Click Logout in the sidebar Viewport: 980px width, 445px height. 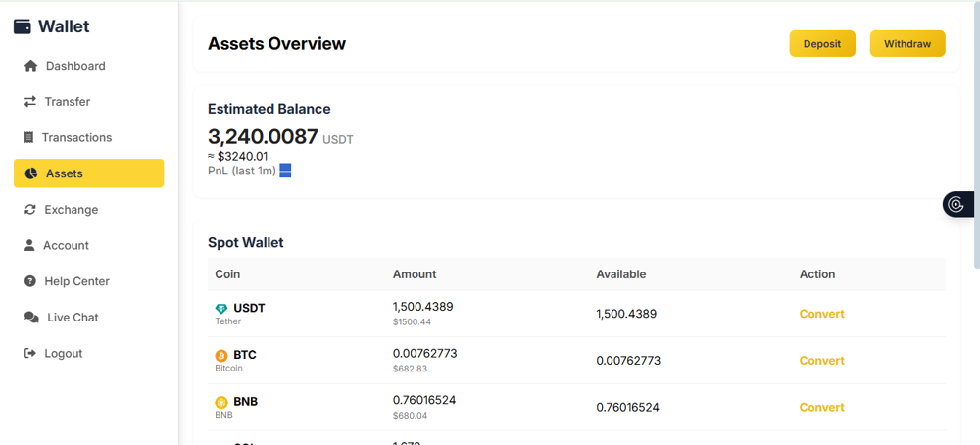pos(89,353)
